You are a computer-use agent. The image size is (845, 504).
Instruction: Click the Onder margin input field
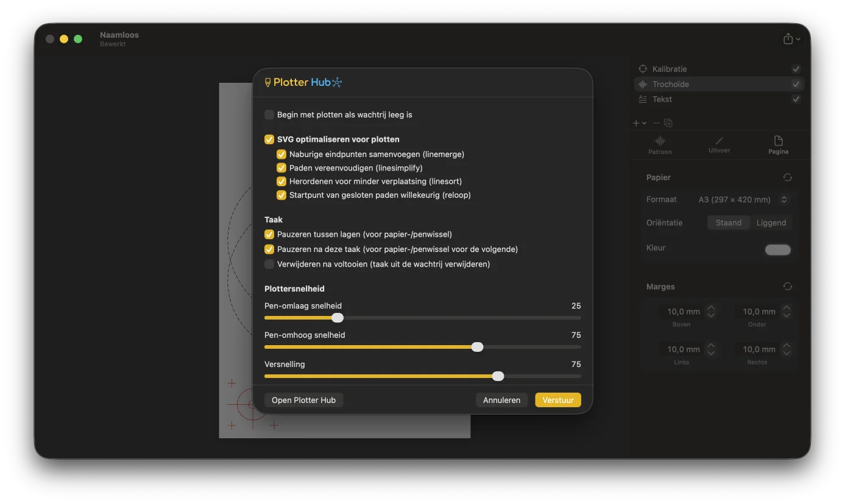(x=757, y=312)
